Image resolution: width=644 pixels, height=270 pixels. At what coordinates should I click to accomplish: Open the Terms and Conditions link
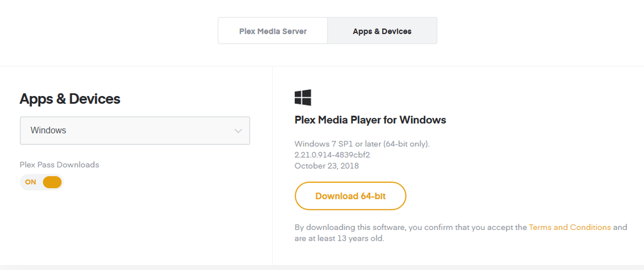570,227
